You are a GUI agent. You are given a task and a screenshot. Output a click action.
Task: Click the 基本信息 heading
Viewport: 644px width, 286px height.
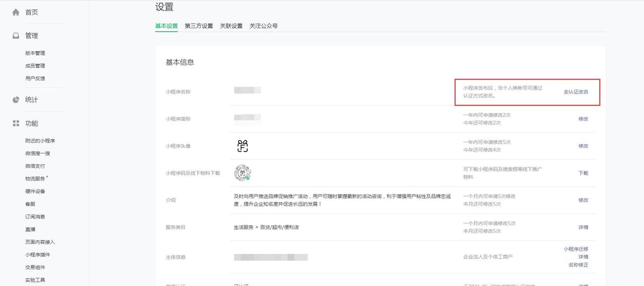coord(180,62)
